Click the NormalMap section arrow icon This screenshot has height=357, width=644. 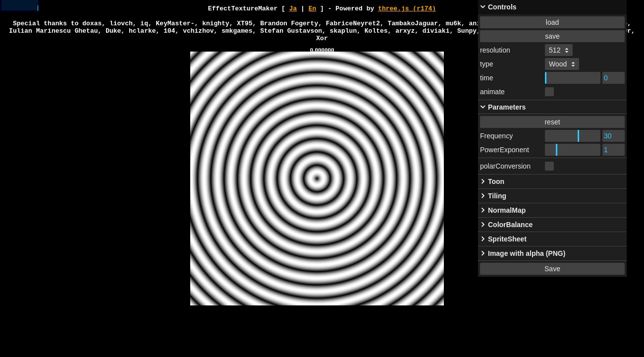pyautogui.click(x=483, y=210)
